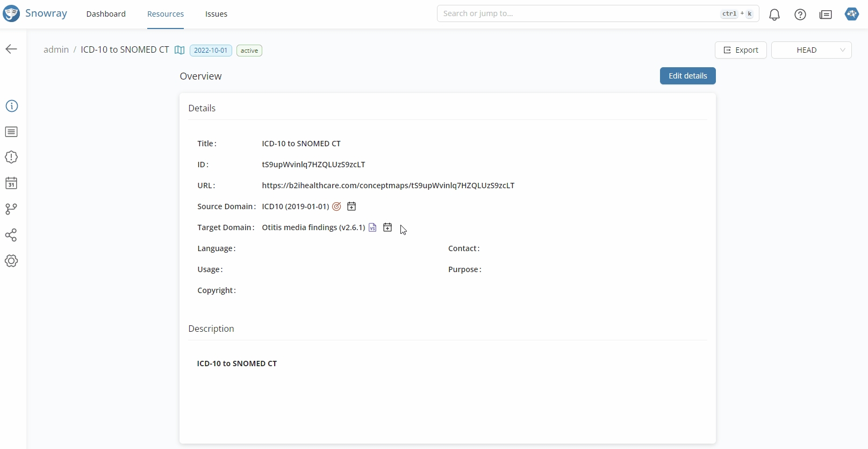
Task: Open the list view sidebar icon
Action: coord(11,132)
